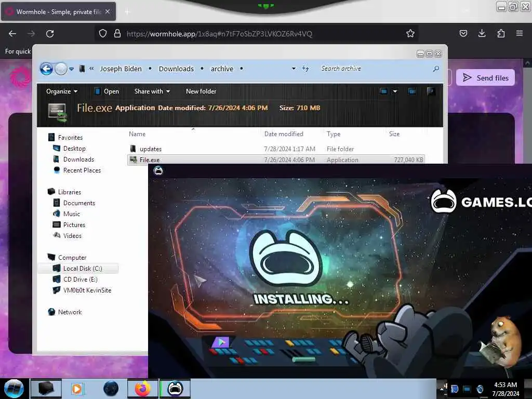Open the Explorer help icon
This screenshot has width=532, height=399.
coord(431,91)
